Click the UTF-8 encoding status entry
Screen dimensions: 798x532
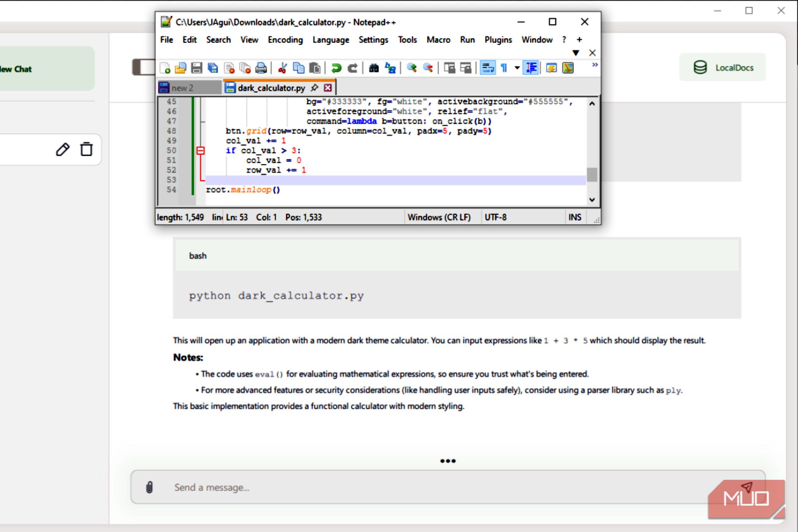pos(496,217)
